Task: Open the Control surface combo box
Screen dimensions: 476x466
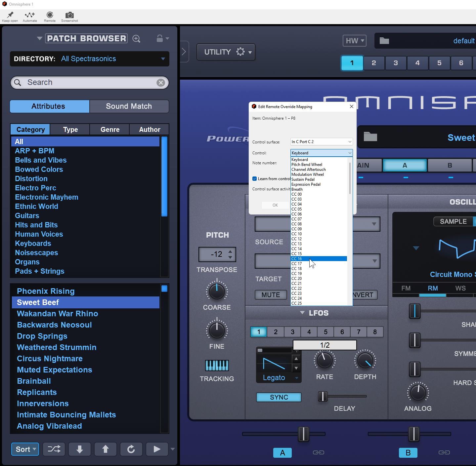Action: (x=322, y=142)
